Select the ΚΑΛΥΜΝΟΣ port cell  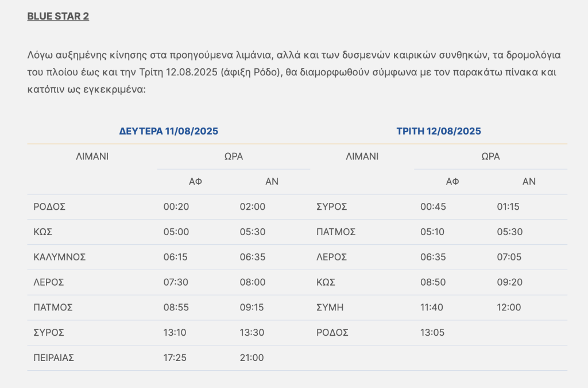(60, 257)
